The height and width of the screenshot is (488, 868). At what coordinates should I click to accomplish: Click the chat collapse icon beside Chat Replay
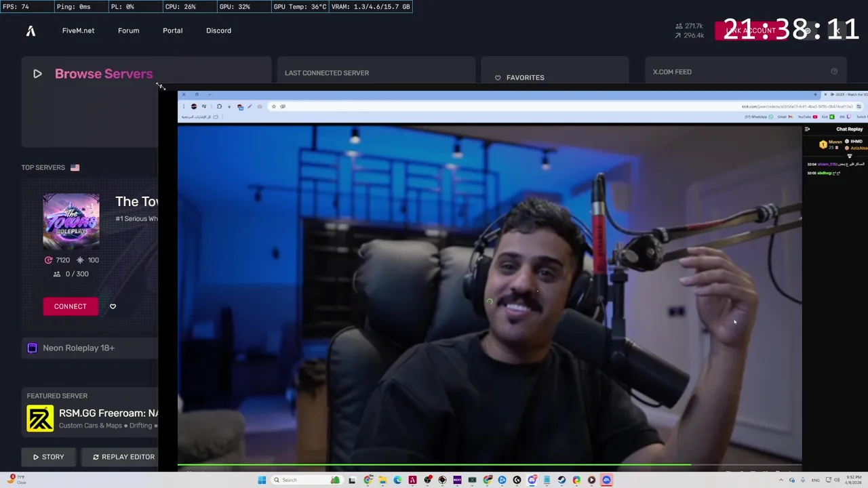(x=807, y=129)
